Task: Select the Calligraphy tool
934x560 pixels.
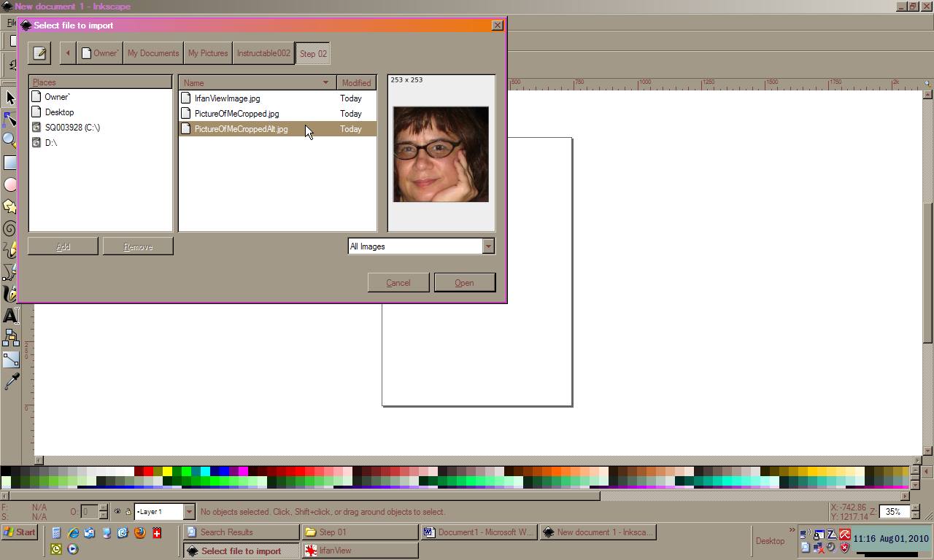Action: pyautogui.click(x=9, y=294)
